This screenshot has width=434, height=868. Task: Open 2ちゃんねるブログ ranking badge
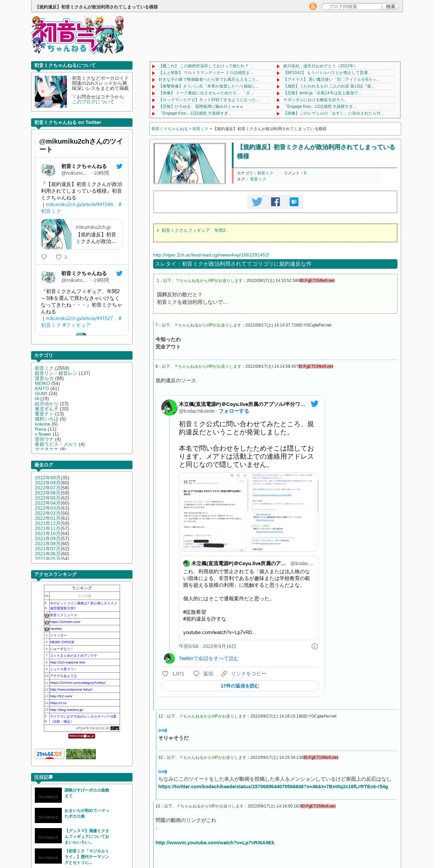pos(49,754)
